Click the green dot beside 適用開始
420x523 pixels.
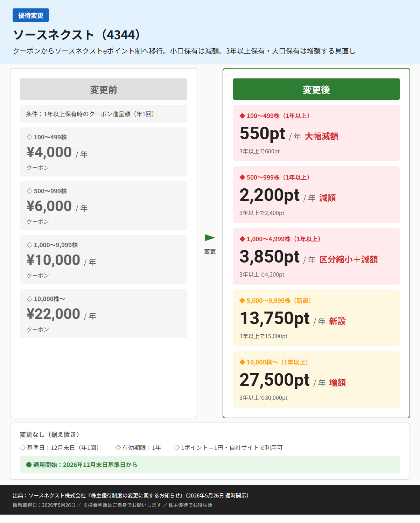[x=29, y=465]
